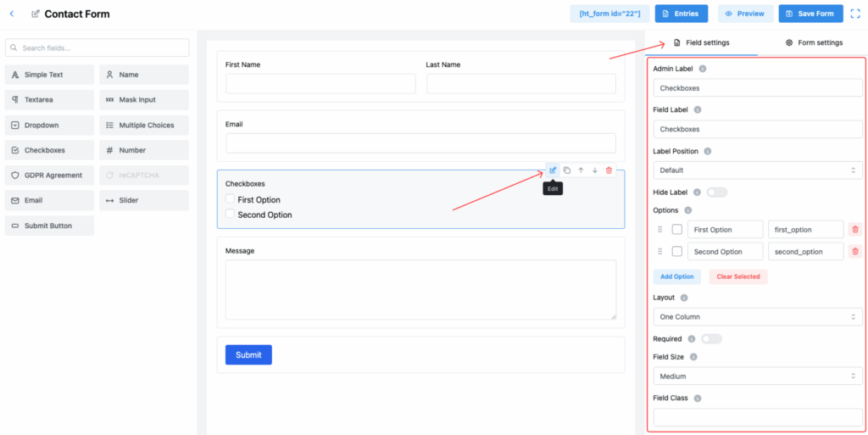Click Add Option button

[x=677, y=276]
